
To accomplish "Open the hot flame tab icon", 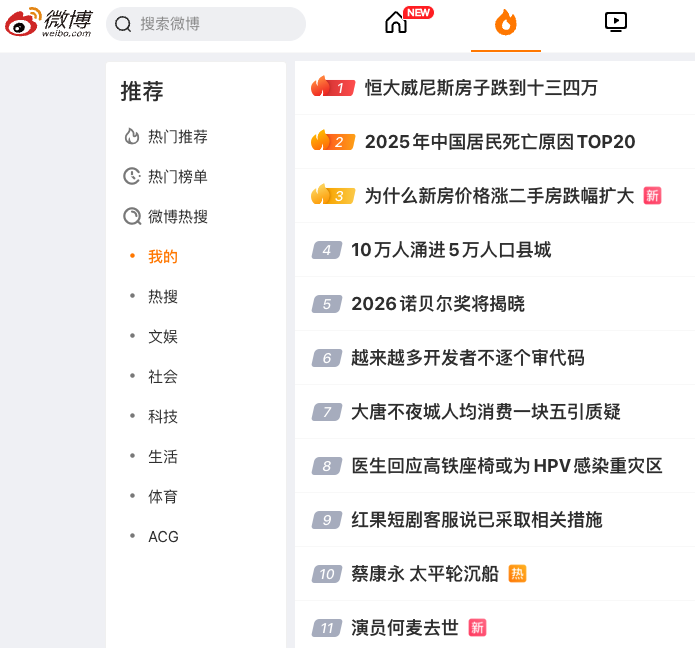I will [506, 22].
